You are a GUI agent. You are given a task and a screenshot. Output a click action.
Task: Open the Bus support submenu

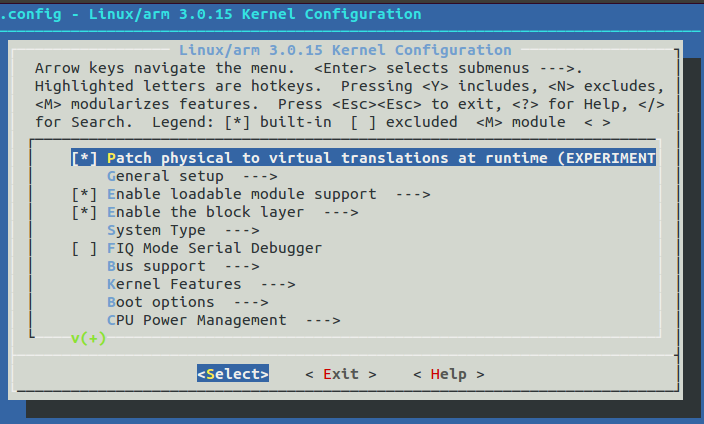tap(183, 266)
